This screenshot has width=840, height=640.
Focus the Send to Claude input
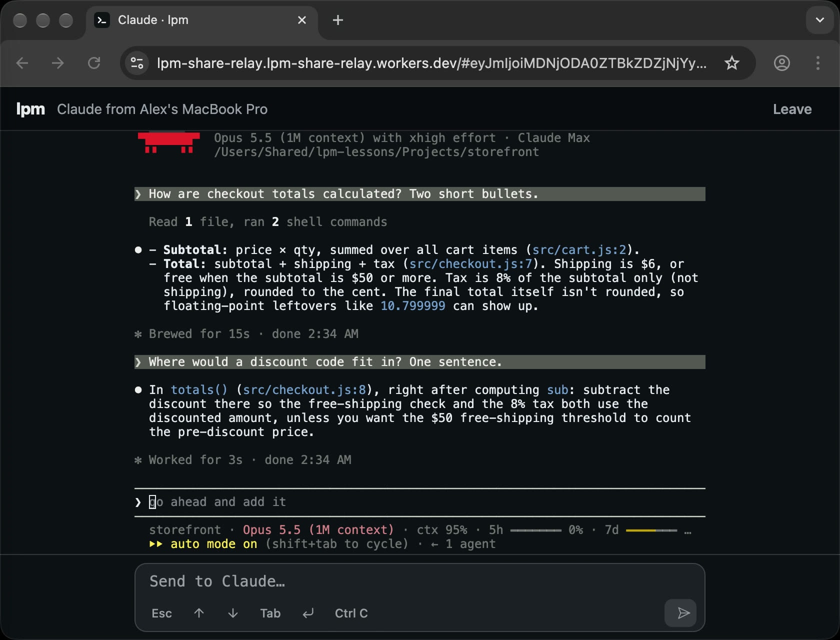tap(420, 581)
